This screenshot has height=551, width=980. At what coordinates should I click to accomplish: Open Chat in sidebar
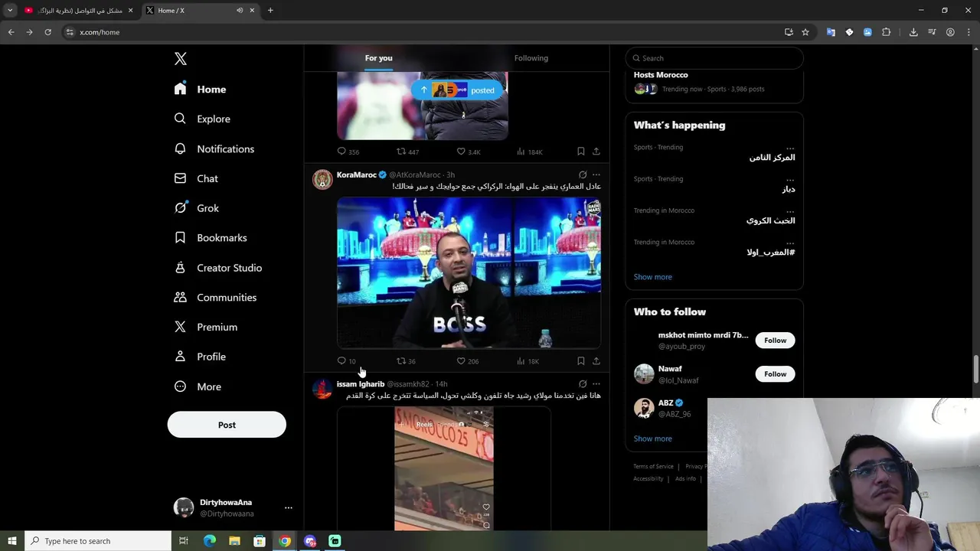[x=196, y=178]
